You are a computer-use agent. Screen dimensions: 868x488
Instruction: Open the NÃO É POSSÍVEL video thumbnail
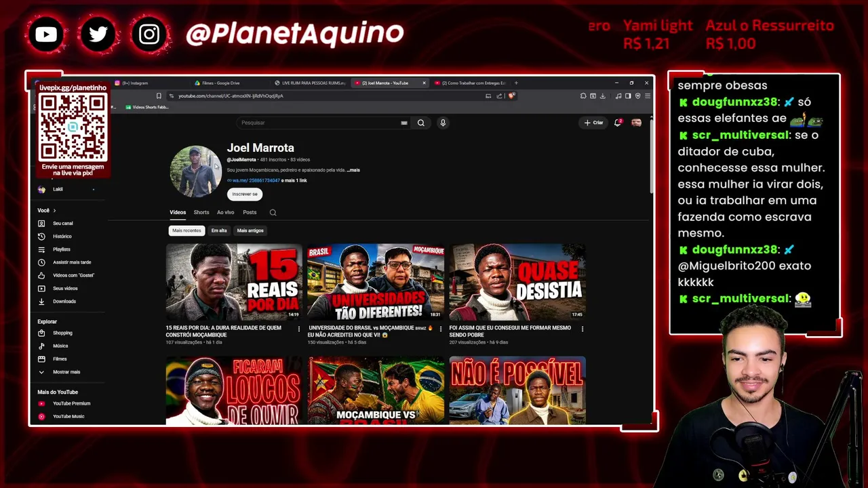tap(517, 391)
